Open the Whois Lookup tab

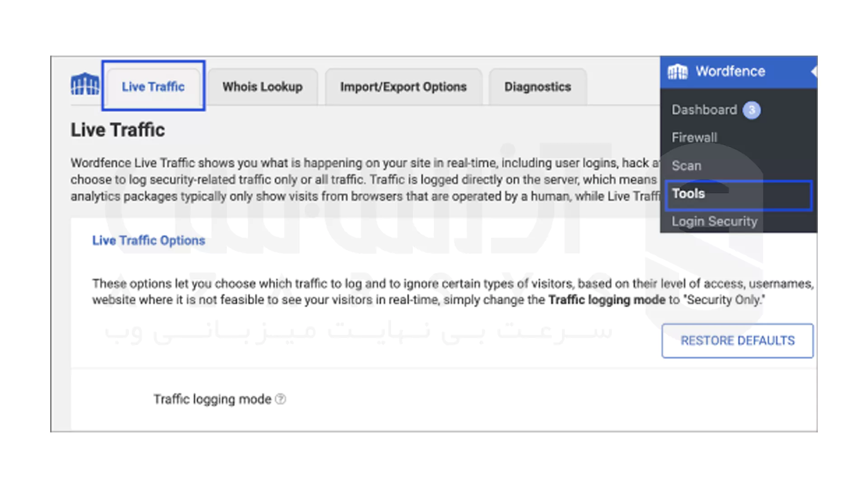(262, 86)
